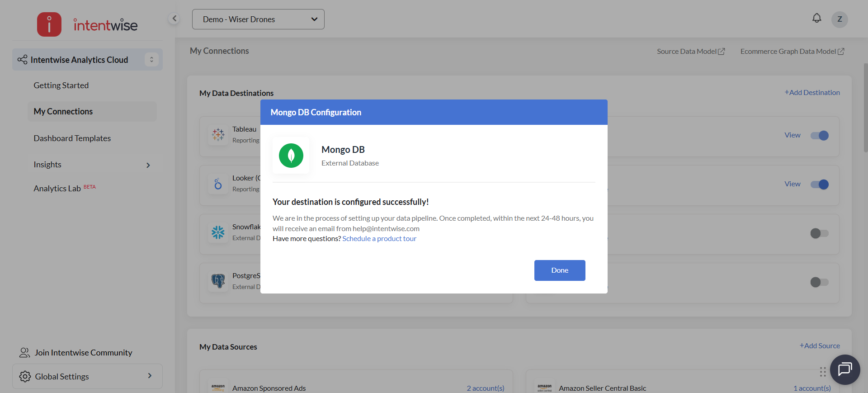Click the Snowflake destination icon
This screenshot has width=868, height=393.
coord(218,232)
